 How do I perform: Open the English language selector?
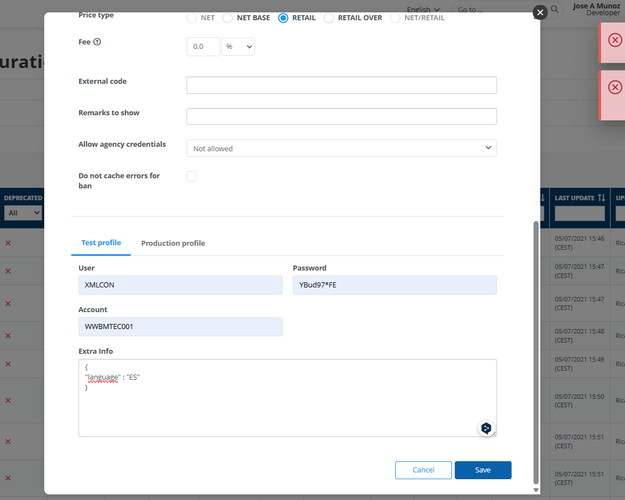422,9
